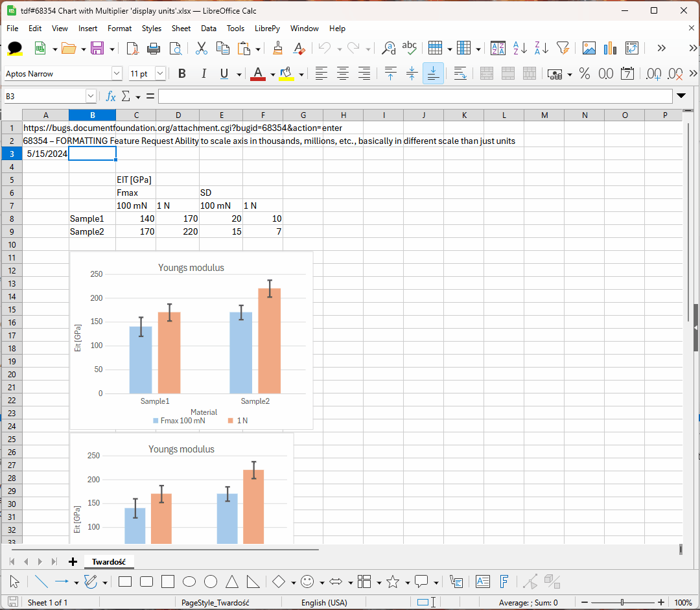This screenshot has height=610, width=700.
Task: Align text right
Action: [364, 74]
